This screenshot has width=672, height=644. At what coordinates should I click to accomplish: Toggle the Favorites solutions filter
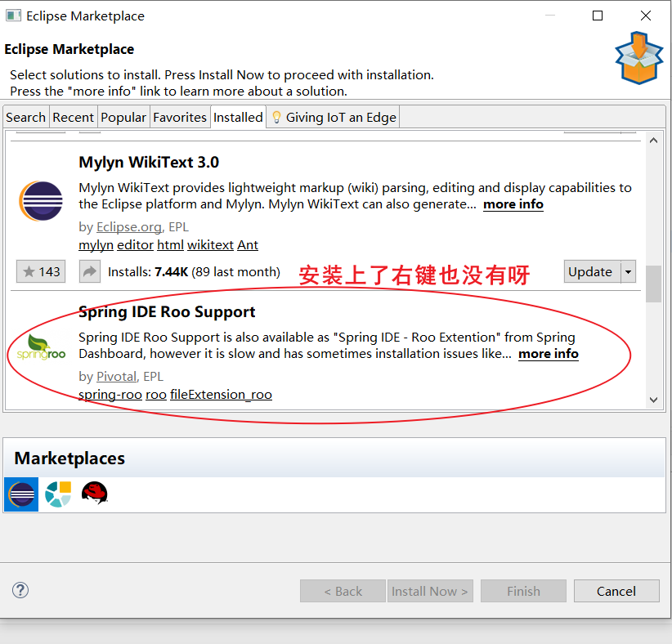[180, 117]
